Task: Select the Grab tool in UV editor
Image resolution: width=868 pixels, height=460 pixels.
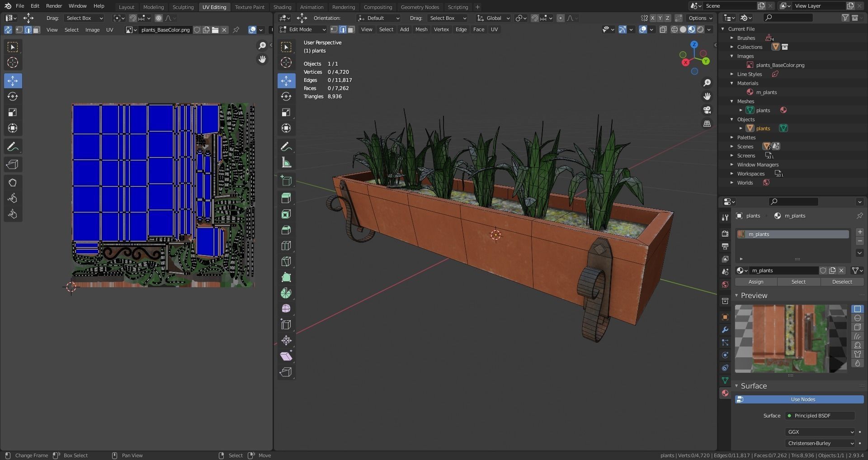Action: coord(13,183)
